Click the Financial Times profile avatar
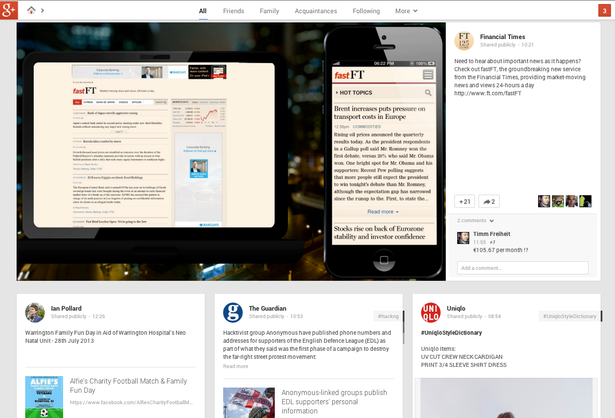This screenshot has width=615, height=418. click(464, 40)
